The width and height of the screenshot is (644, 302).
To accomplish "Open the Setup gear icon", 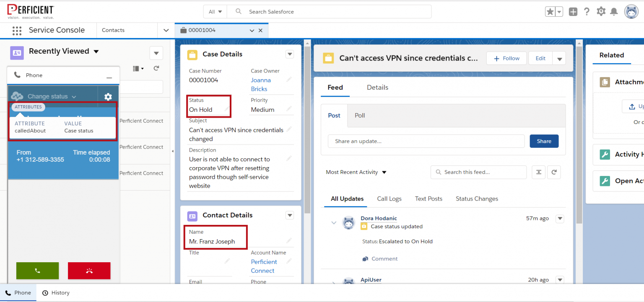I will pyautogui.click(x=600, y=11).
